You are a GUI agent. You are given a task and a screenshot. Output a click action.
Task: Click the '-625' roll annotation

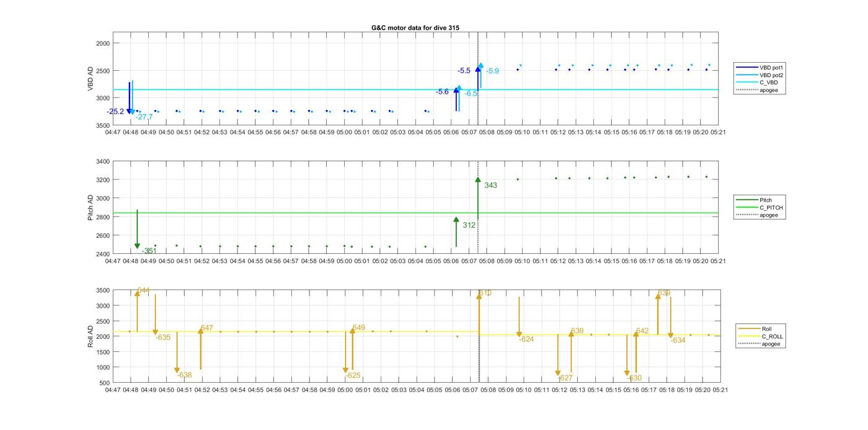point(353,375)
